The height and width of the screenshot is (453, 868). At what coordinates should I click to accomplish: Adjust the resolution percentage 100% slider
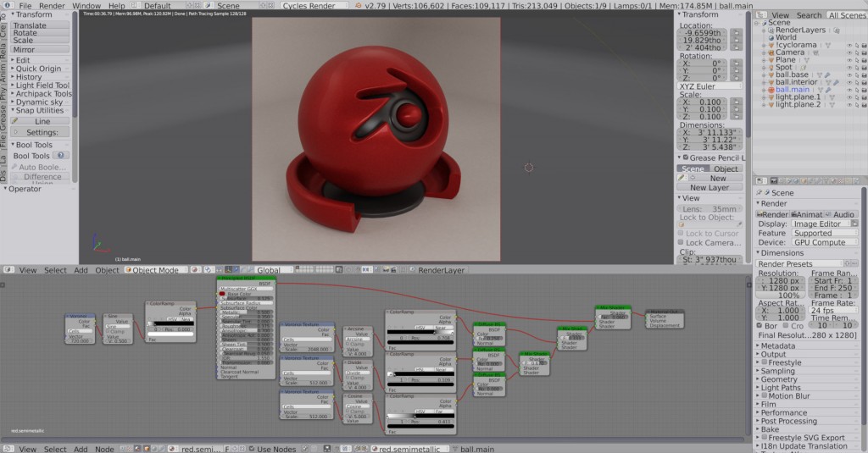[x=780, y=296]
